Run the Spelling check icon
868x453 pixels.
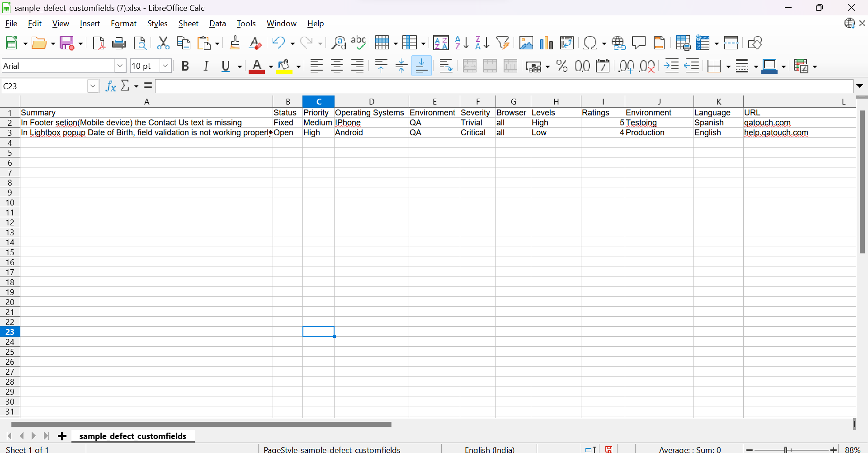359,43
